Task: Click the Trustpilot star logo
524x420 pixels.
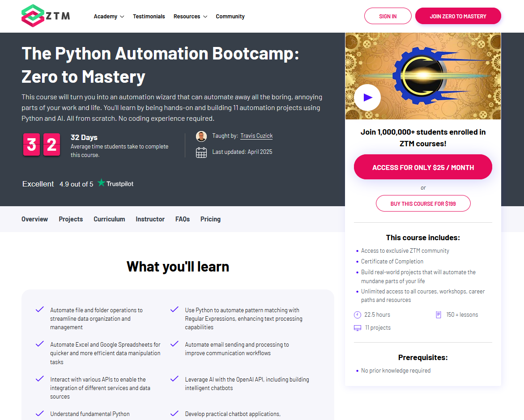Action: [x=101, y=183]
